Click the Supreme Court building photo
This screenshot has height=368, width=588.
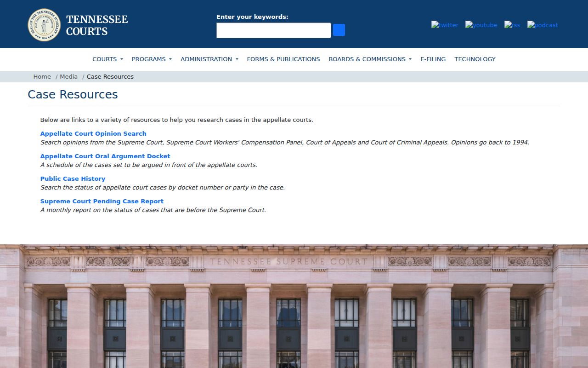[294, 306]
